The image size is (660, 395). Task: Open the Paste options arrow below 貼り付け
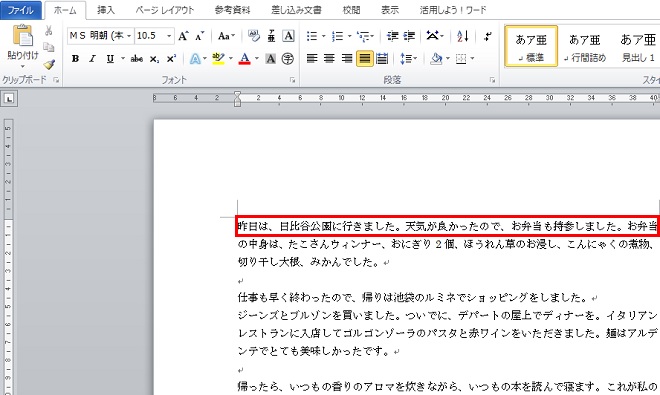pos(22,66)
